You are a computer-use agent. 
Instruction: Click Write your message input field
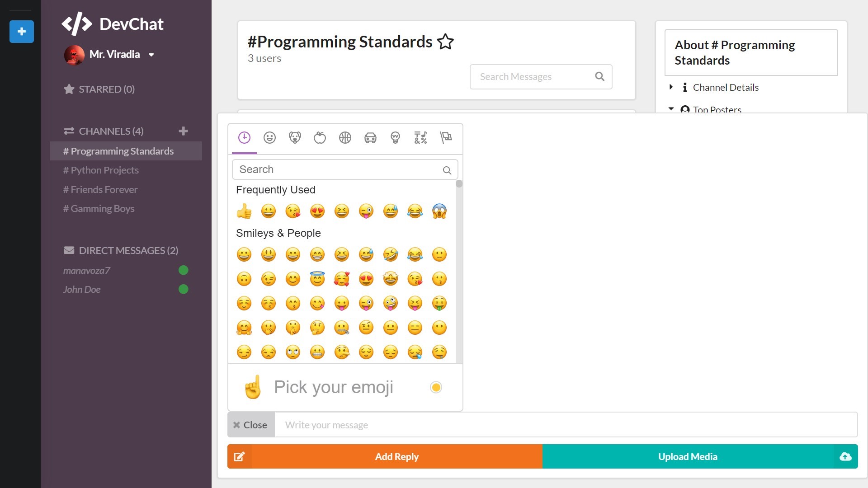click(564, 424)
